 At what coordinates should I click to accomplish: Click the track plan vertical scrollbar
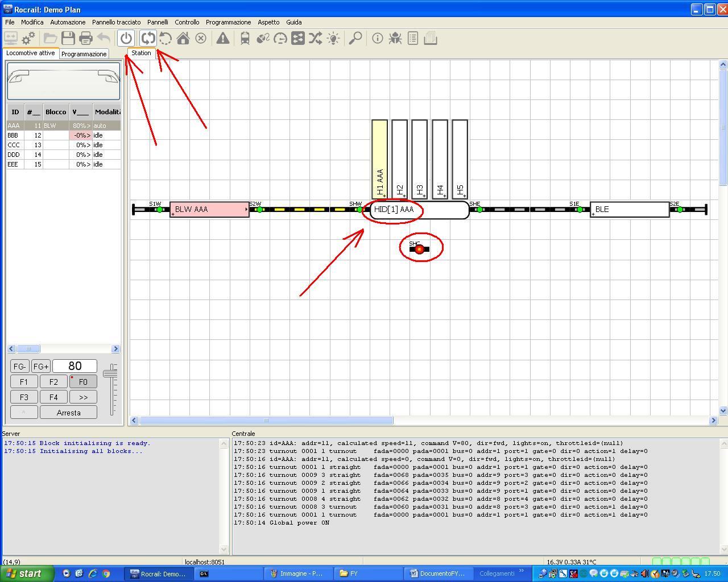tap(723, 127)
